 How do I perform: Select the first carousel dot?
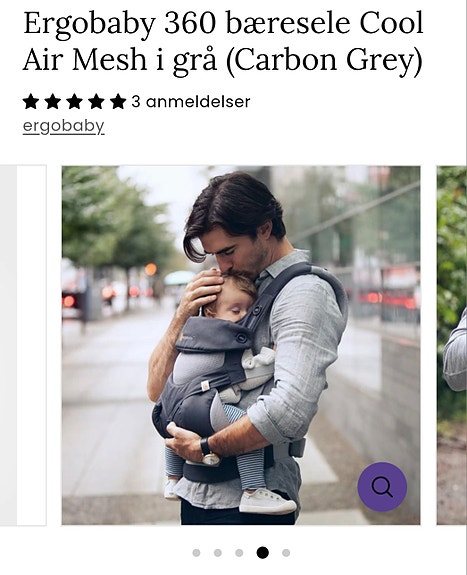click(x=197, y=553)
